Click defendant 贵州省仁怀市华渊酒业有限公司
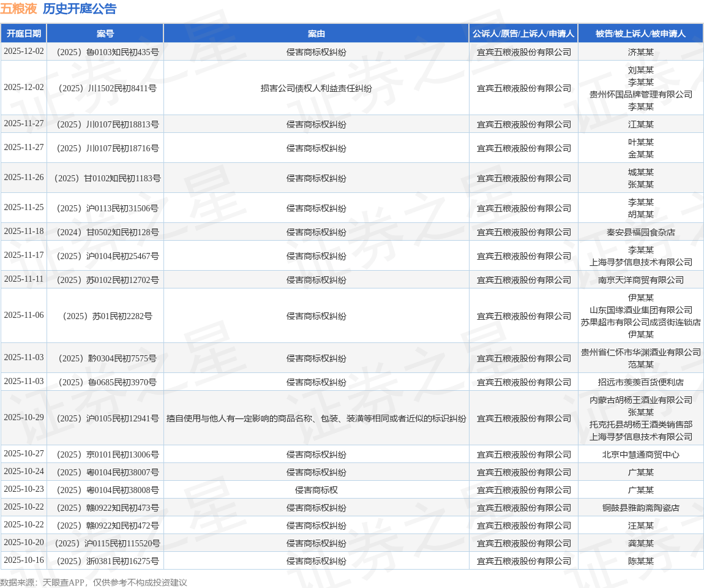This screenshot has height=588, width=704. [641, 352]
